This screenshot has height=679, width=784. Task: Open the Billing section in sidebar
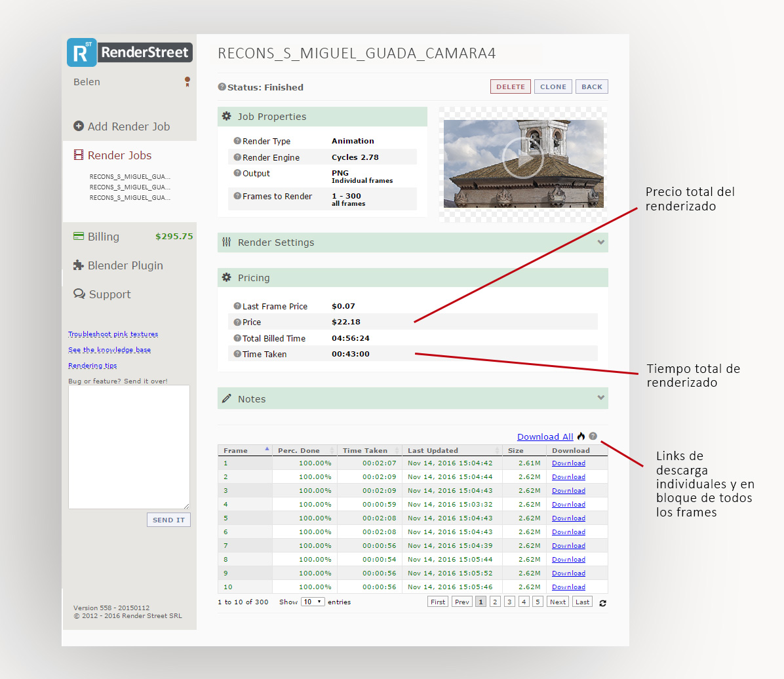[104, 237]
